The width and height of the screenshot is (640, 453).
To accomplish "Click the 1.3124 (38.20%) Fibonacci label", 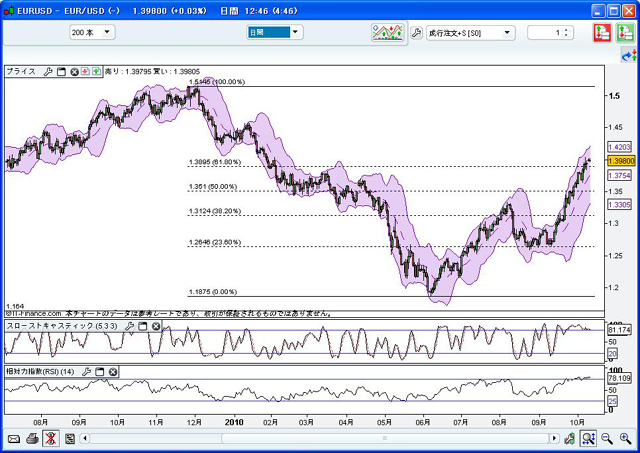I will [x=215, y=211].
